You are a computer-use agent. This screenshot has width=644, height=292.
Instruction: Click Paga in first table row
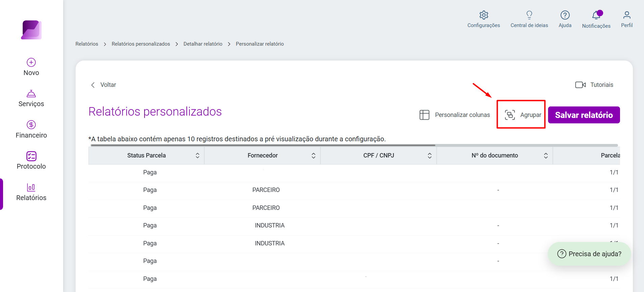150,172
